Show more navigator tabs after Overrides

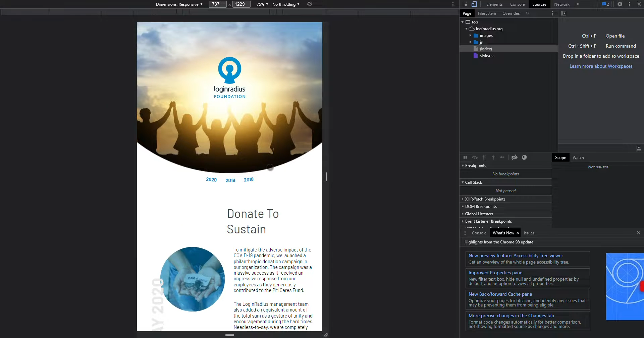[527, 13]
